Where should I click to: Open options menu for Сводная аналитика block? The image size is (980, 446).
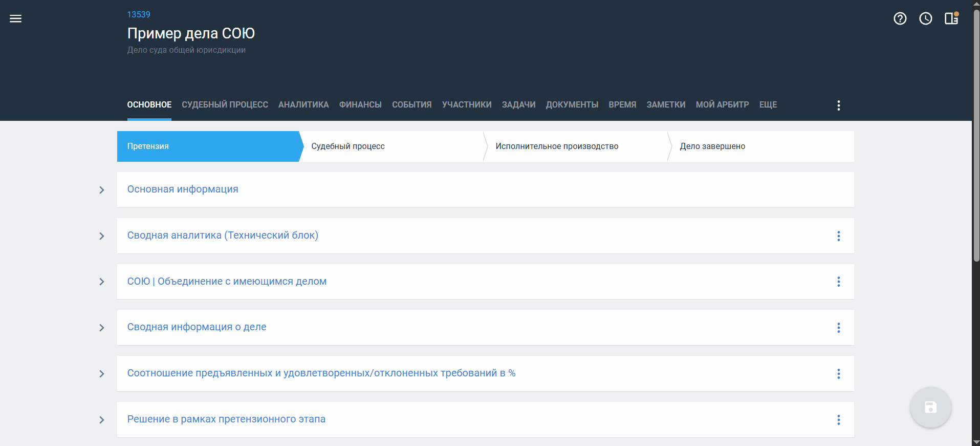838,236
